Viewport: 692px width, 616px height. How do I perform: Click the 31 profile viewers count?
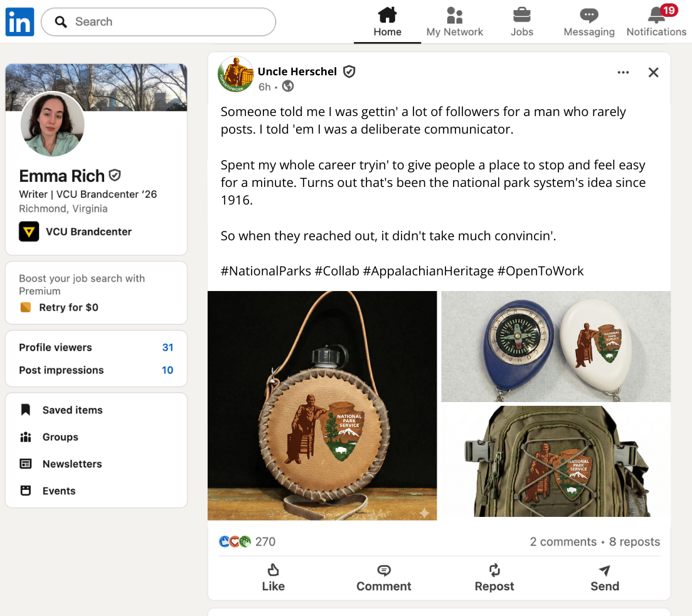pos(168,348)
